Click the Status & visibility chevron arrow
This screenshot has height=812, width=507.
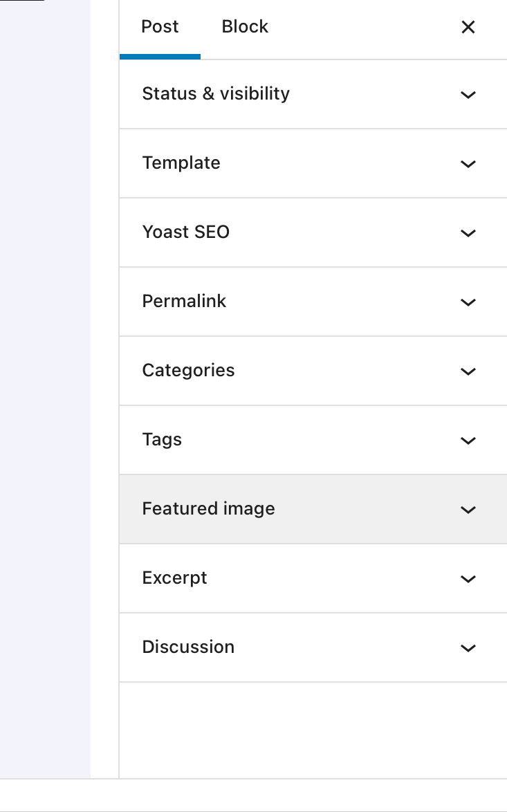(x=468, y=95)
